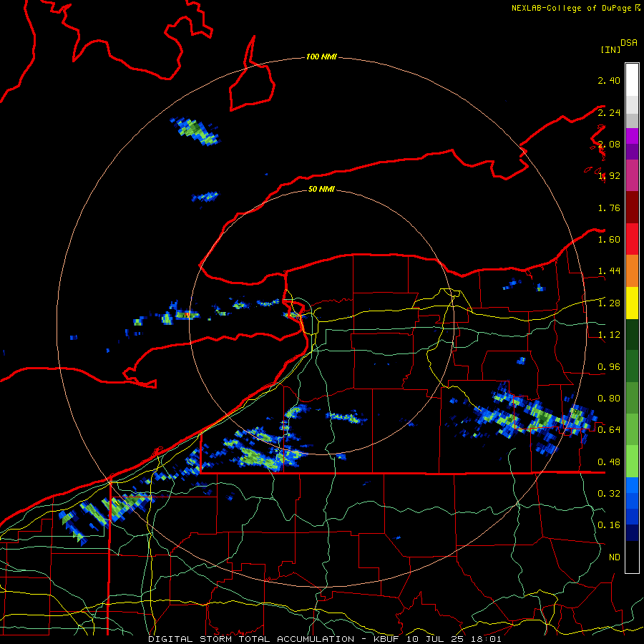
Task: Click the 2.40 legend value
Action: 609,80
